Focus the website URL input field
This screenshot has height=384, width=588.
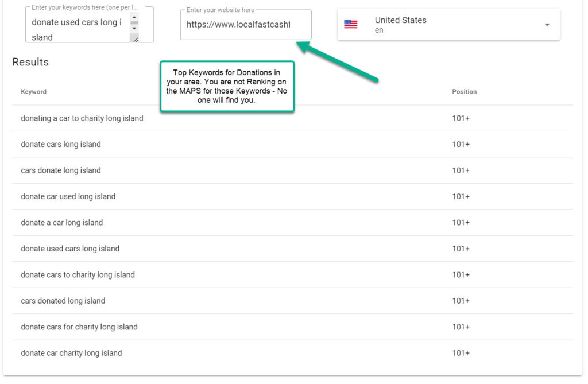pyautogui.click(x=245, y=25)
